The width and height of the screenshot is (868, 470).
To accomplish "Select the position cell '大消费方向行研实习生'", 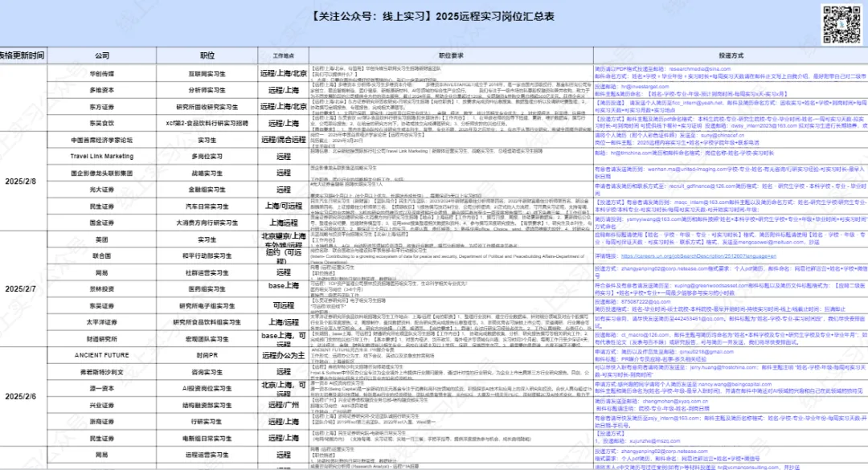I will click(x=207, y=223).
